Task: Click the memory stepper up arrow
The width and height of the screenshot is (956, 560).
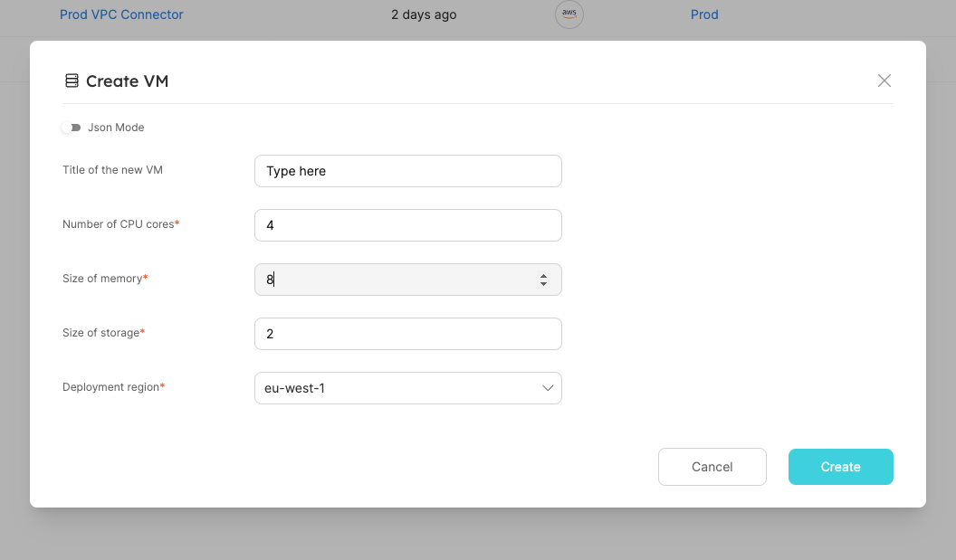Action: 544,275
